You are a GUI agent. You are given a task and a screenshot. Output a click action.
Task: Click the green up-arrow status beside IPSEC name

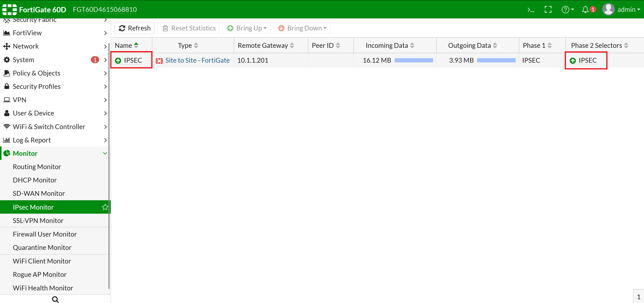[x=118, y=61]
